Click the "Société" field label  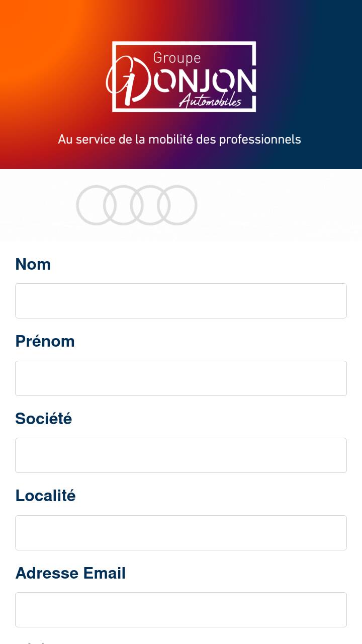pyautogui.click(x=44, y=419)
